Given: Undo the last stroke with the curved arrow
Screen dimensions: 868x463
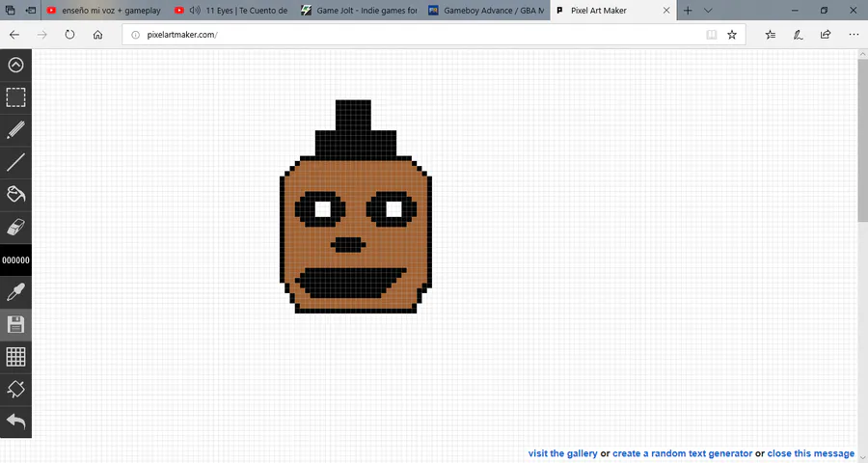Looking at the screenshot, I should click(15, 422).
